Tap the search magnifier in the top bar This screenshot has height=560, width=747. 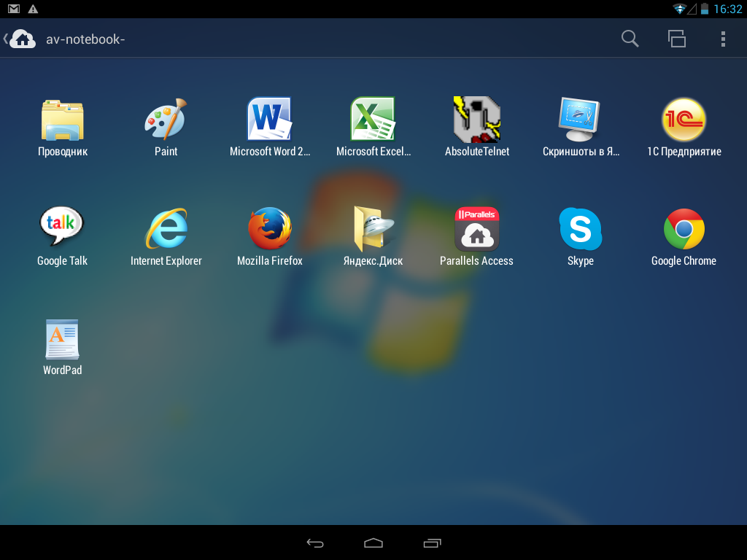(x=630, y=39)
